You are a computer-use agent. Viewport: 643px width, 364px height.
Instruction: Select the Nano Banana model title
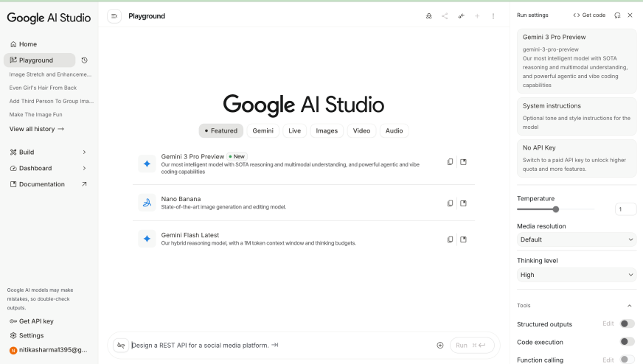pyautogui.click(x=181, y=199)
